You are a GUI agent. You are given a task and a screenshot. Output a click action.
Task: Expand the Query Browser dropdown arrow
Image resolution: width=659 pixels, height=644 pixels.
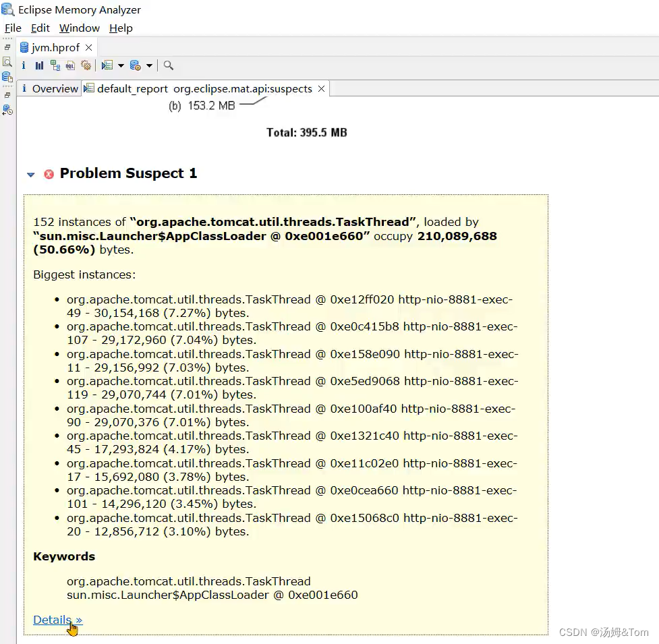(149, 65)
